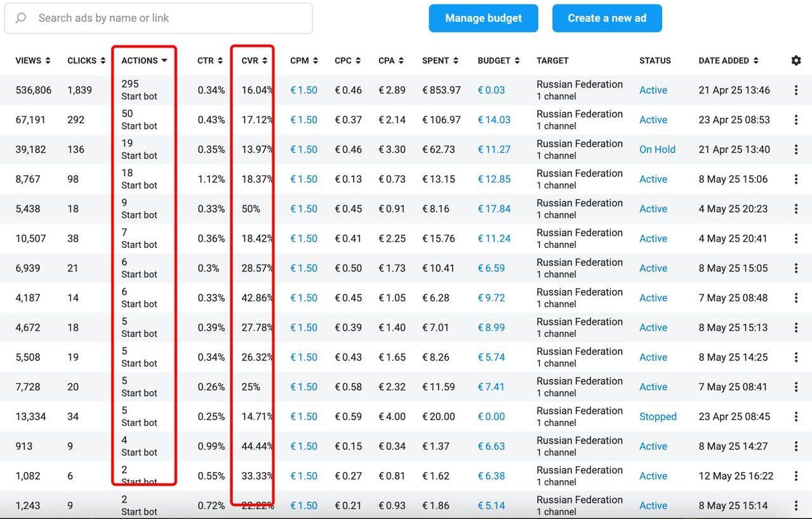Select the 536,806 views cell

point(34,90)
